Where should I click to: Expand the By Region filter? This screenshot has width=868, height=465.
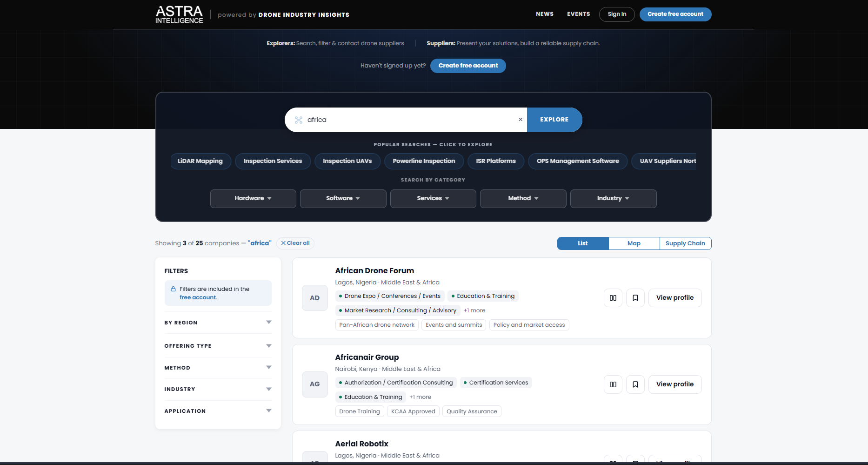click(x=218, y=323)
